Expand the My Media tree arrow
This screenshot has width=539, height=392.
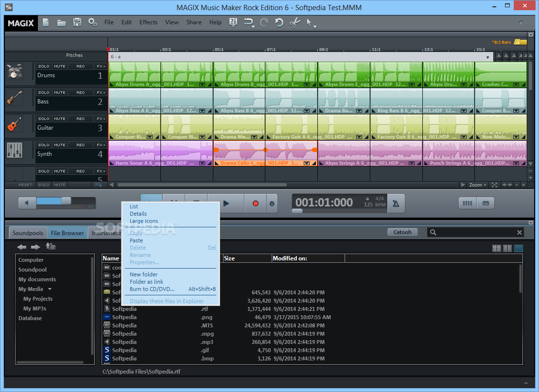click(50, 290)
